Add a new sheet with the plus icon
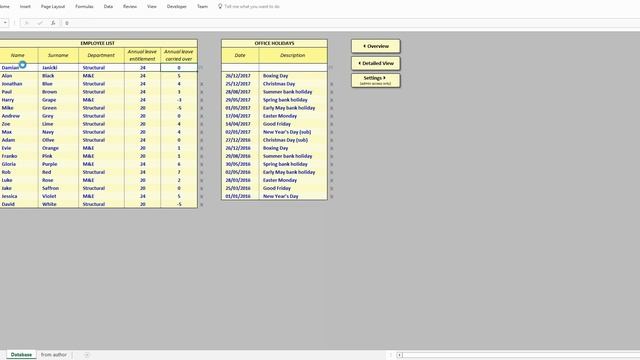640x360 pixels. pyautogui.click(x=87, y=355)
